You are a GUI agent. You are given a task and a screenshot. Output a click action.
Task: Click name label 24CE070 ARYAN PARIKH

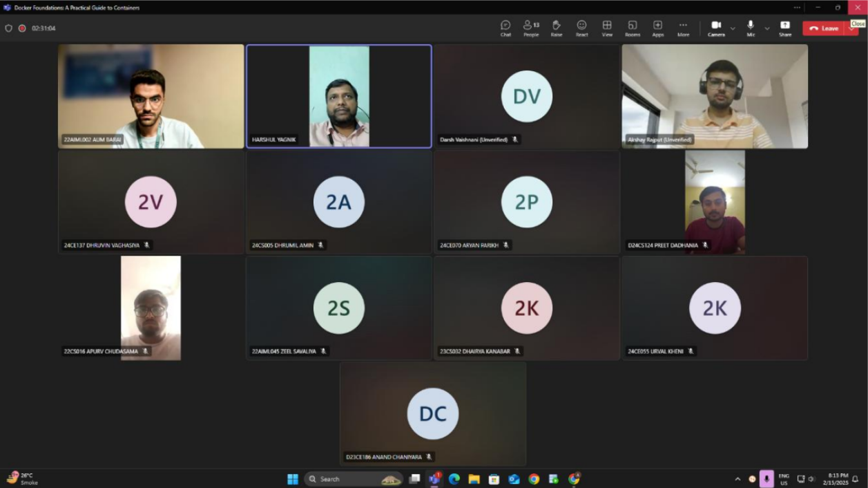(470, 245)
